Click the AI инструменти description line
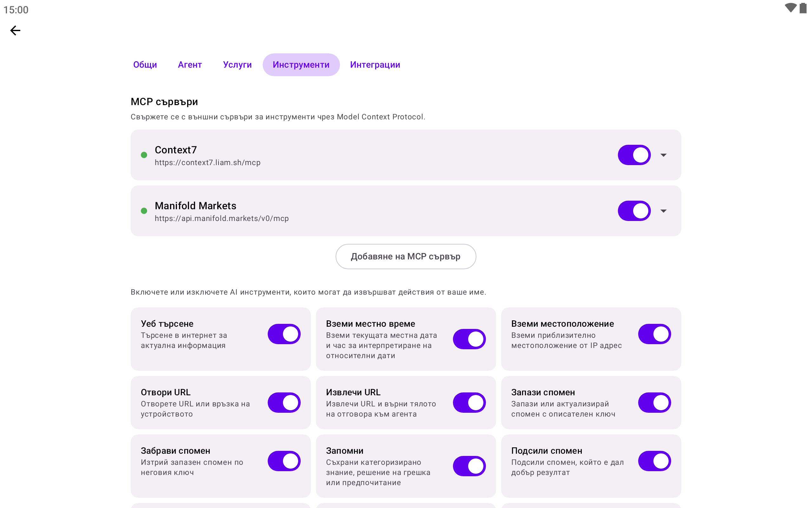The height and width of the screenshot is (508, 812). 308,292
